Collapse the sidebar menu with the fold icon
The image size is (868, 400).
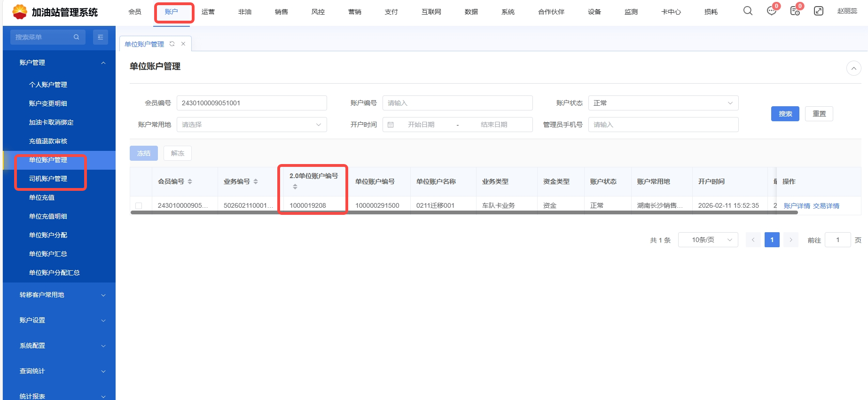[100, 37]
